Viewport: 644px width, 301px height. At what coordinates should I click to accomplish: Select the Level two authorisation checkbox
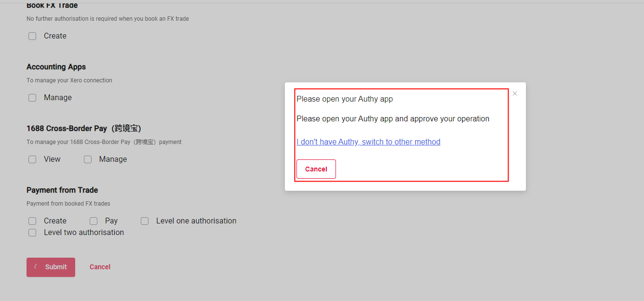(32, 233)
